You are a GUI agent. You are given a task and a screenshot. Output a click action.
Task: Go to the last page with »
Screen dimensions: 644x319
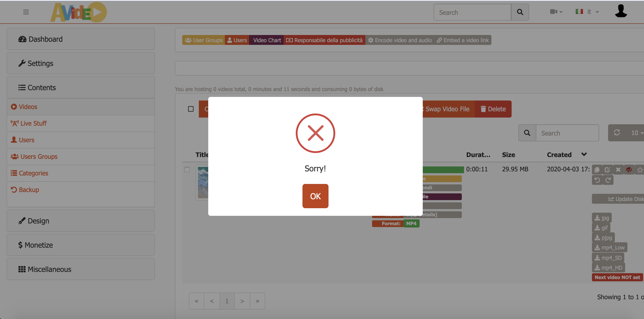click(x=258, y=301)
